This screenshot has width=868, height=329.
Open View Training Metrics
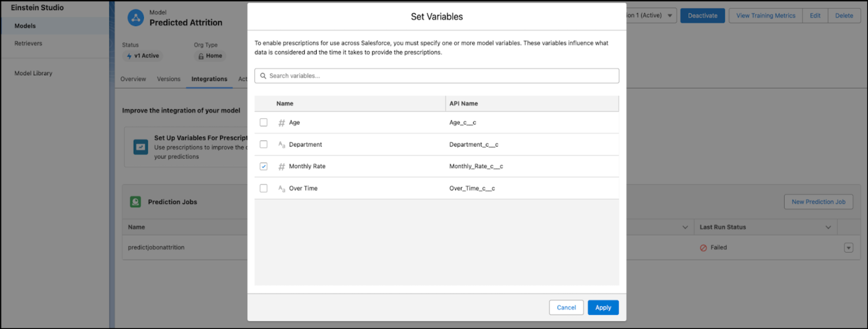[766, 16]
